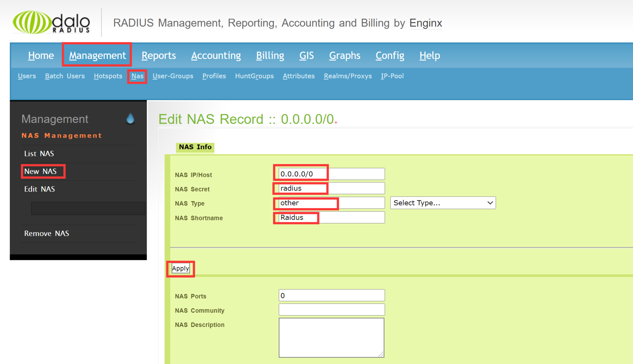Open the Reports menu
Viewport: 633px width, 364px height.
[x=159, y=55]
